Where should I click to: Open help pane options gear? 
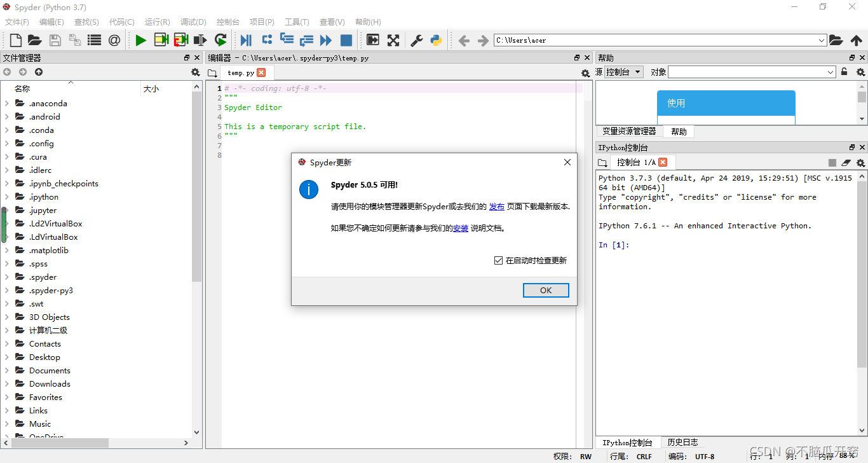(861, 72)
